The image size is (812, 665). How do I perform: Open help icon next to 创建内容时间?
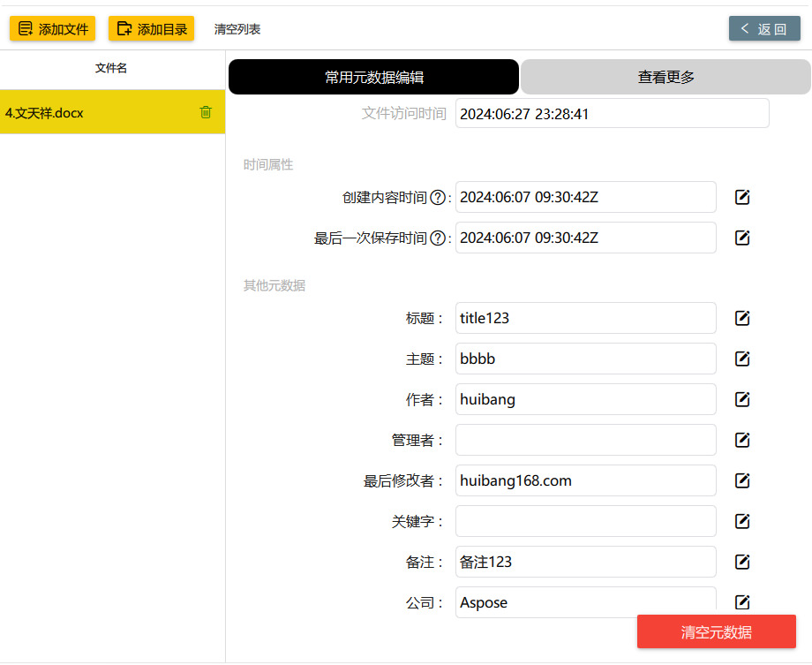[438, 198]
